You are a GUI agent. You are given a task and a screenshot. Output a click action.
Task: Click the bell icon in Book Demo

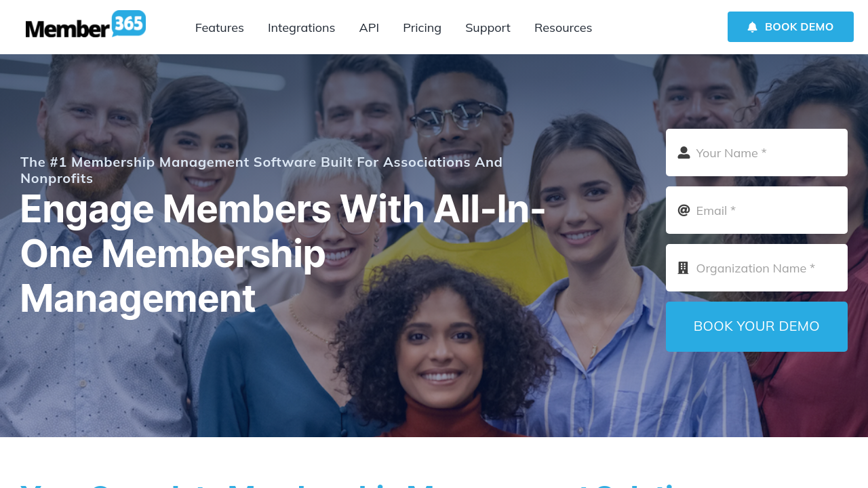point(752,27)
